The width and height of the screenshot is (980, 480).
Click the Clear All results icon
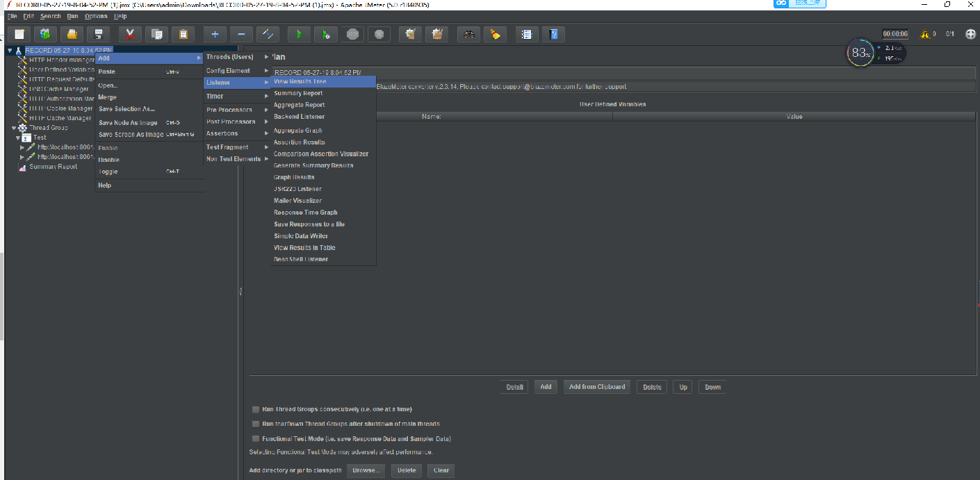(x=437, y=34)
